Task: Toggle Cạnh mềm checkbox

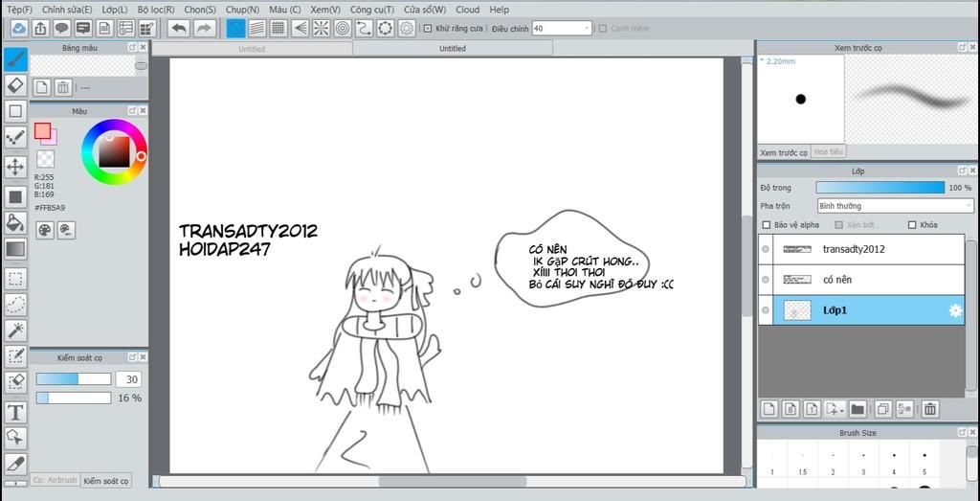Action: tap(603, 28)
